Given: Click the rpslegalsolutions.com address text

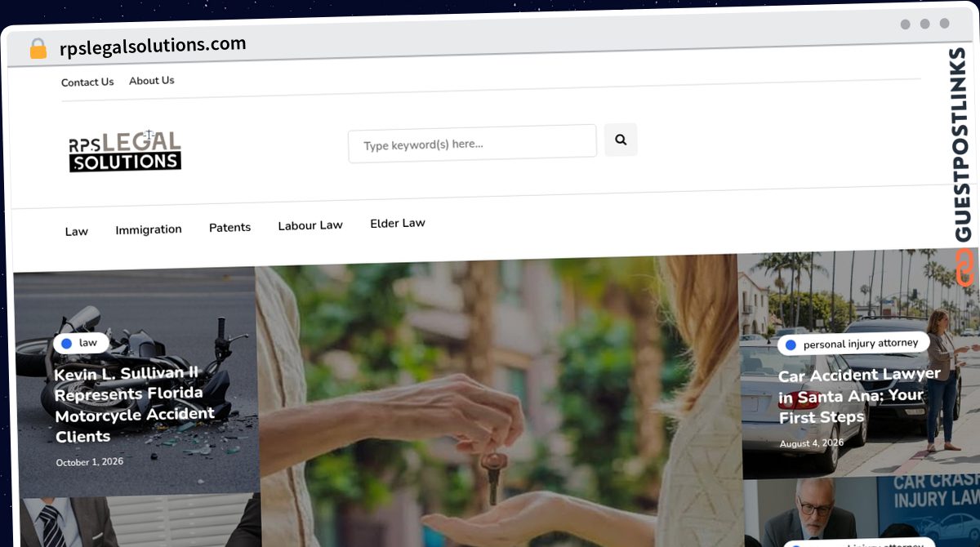Looking at the screenshot, I should tap(153, 46).
